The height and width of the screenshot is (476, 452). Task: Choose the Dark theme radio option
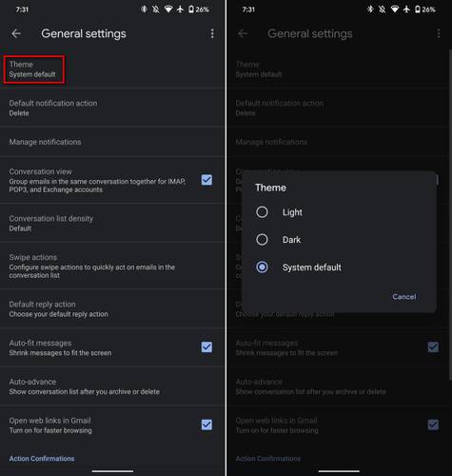[262, 240]
